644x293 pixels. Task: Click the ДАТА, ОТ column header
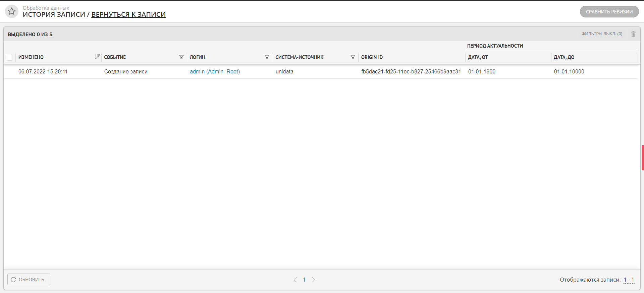pyautogui.click(x=478, y=57)
